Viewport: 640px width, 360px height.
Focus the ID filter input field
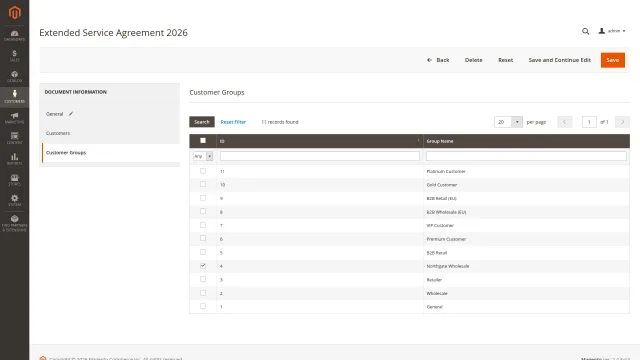pyautogui.click(x=320, y=156)
